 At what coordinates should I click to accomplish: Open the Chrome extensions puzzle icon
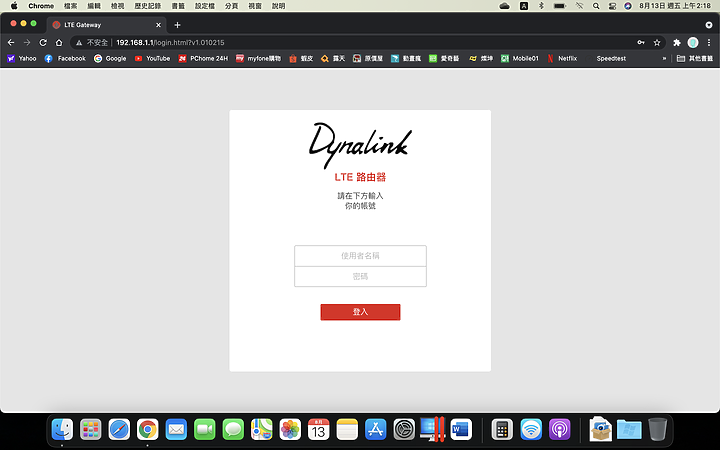[x=677, y=43]
